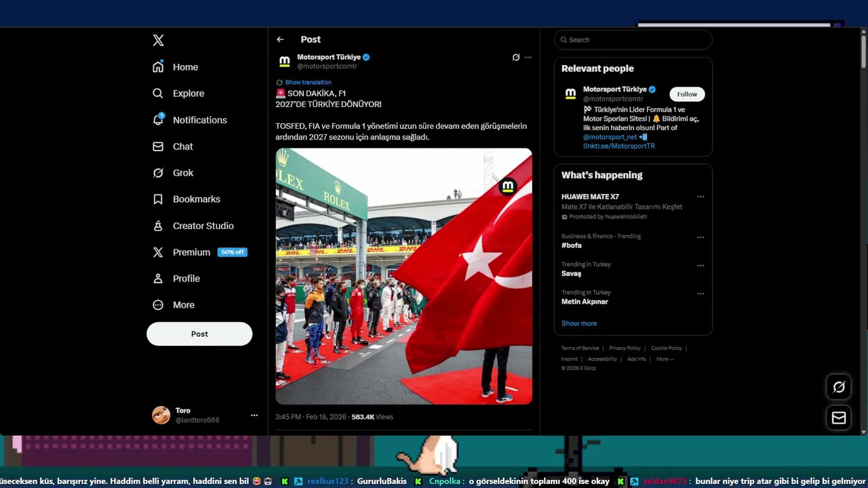
Task: Open floating messages envelope button
Action: (839, 418)
